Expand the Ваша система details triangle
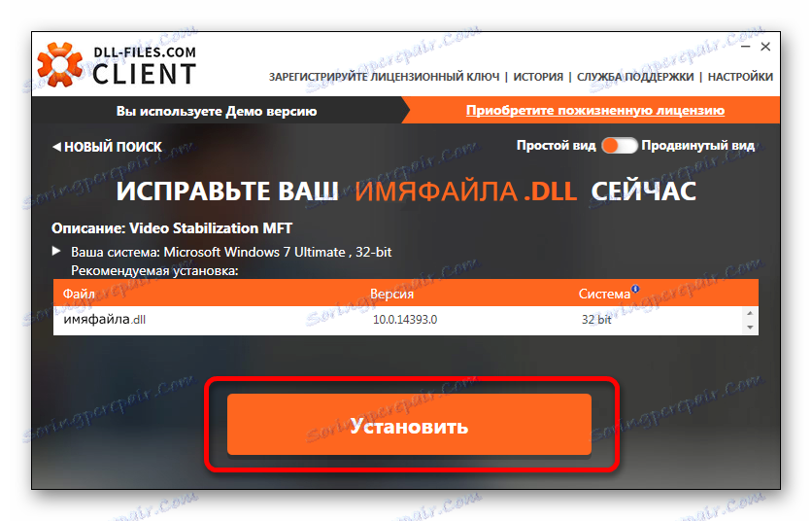This screenshot has width=812, height=521. pyautogui.click(x=56, y=251)
